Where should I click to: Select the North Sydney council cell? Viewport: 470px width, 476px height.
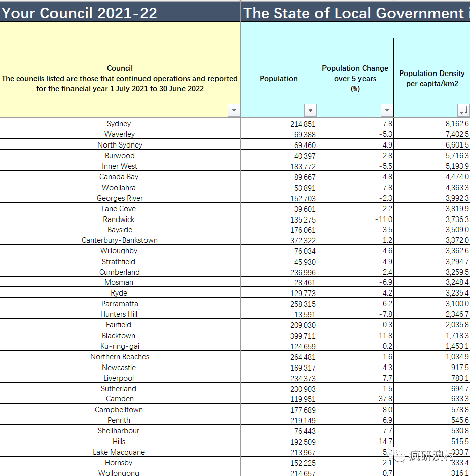click(120, 144)
